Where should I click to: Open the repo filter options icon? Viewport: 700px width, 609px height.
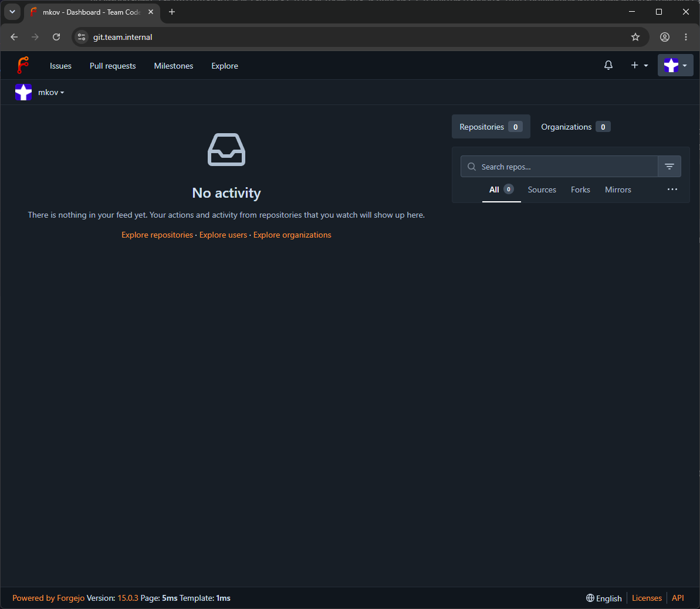(669, 167)
